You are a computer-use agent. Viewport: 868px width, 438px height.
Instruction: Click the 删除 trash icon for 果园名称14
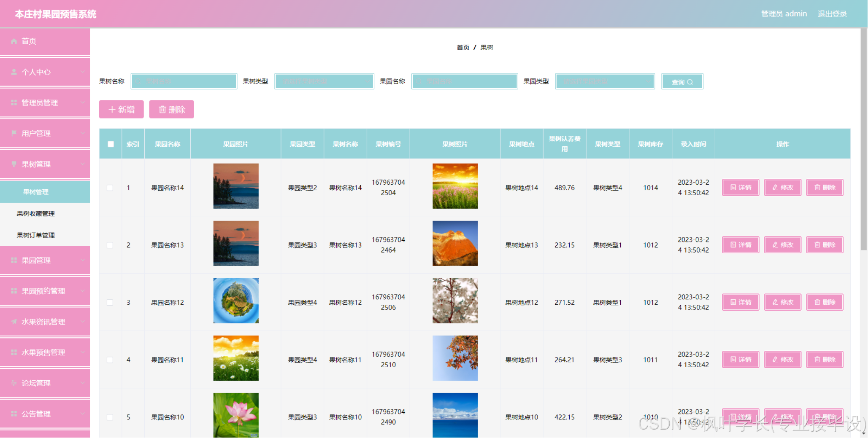[817, 188]
